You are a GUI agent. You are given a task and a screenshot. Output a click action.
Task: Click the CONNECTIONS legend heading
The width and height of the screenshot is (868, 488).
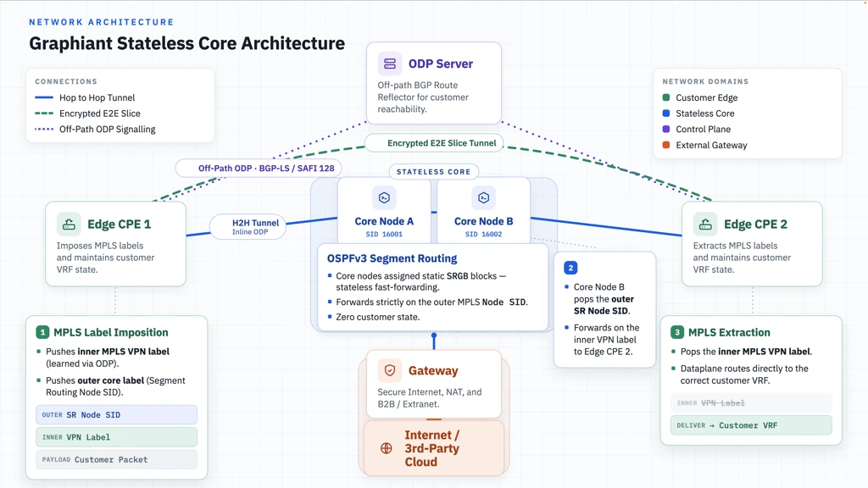point(66,81)
